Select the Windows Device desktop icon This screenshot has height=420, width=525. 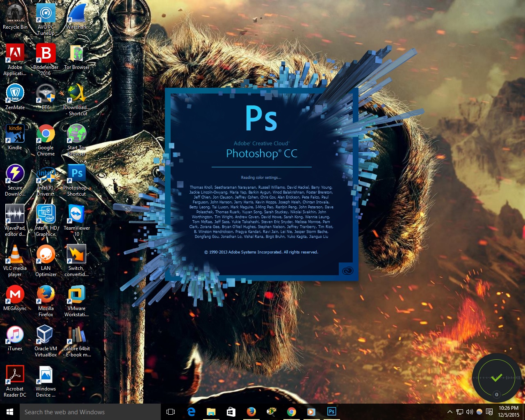click(46, 381)
